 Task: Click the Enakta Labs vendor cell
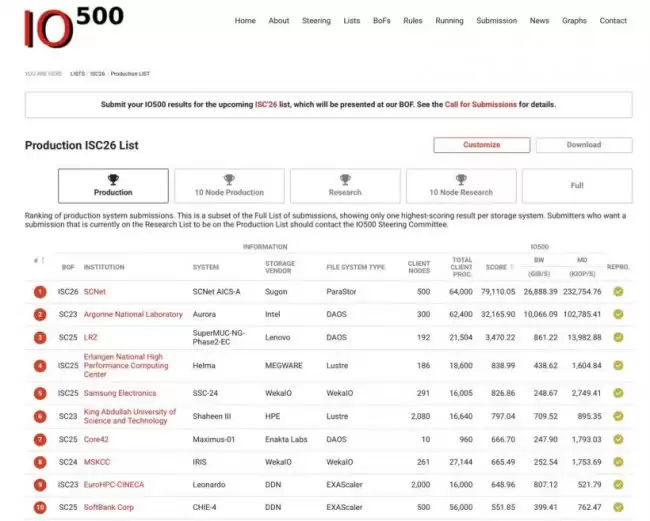(x=286, y=440)
